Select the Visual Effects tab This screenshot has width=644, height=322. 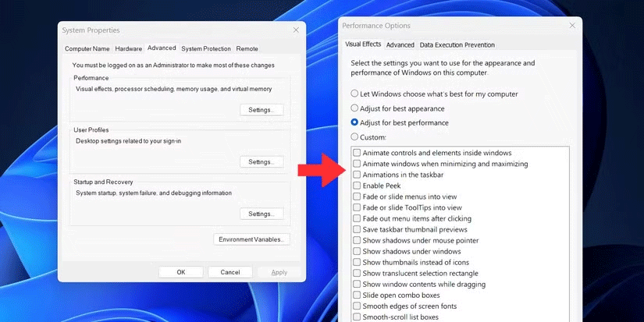[x=363, y=44]
